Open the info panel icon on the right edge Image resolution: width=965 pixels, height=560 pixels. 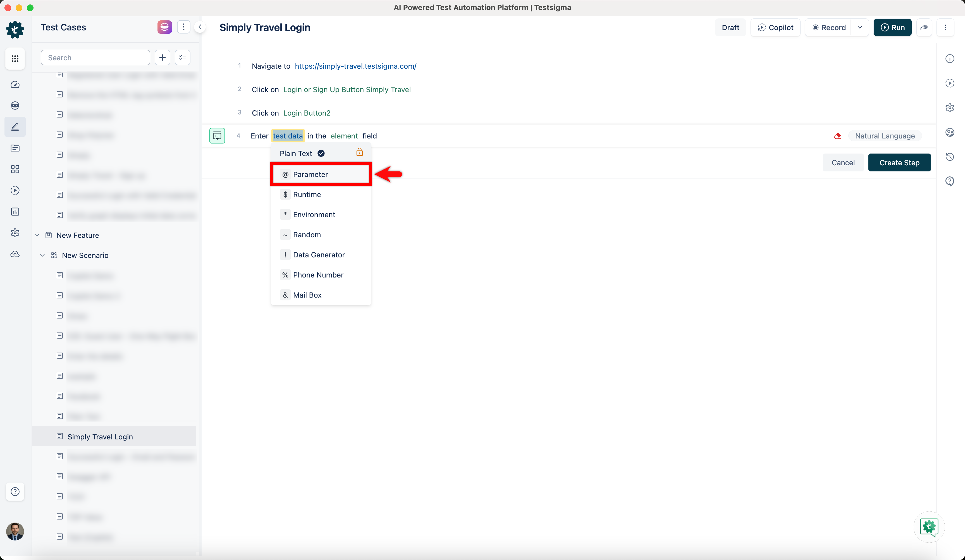coord(950,58)
